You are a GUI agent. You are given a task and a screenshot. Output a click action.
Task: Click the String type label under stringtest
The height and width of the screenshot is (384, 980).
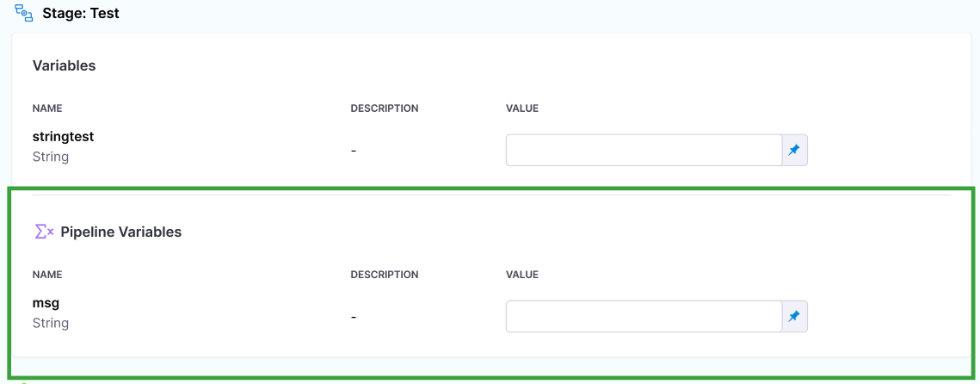point(50,157)
